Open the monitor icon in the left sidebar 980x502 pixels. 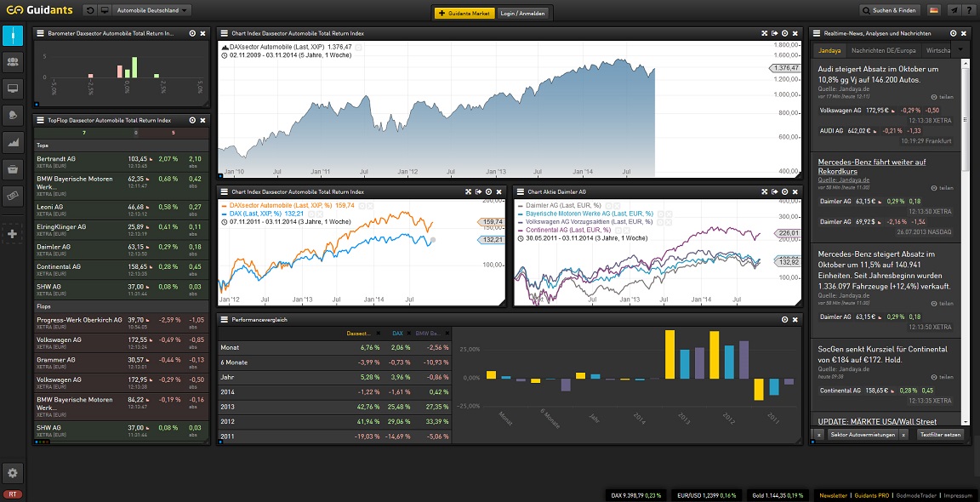tap(13, 88)
